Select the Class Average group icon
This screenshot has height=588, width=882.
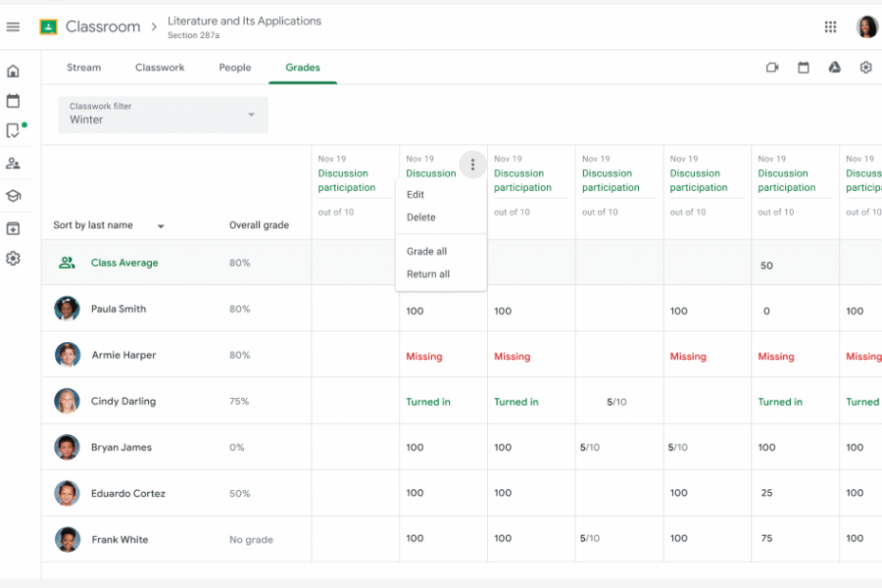point(67,263)
